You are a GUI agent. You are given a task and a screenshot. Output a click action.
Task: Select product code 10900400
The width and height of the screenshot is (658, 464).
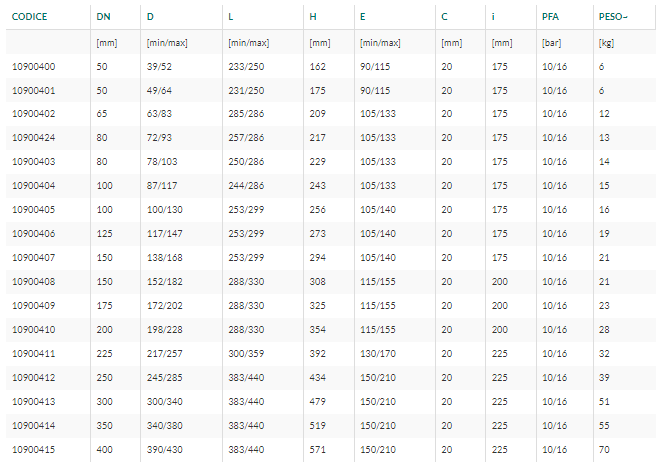[34, 67]
